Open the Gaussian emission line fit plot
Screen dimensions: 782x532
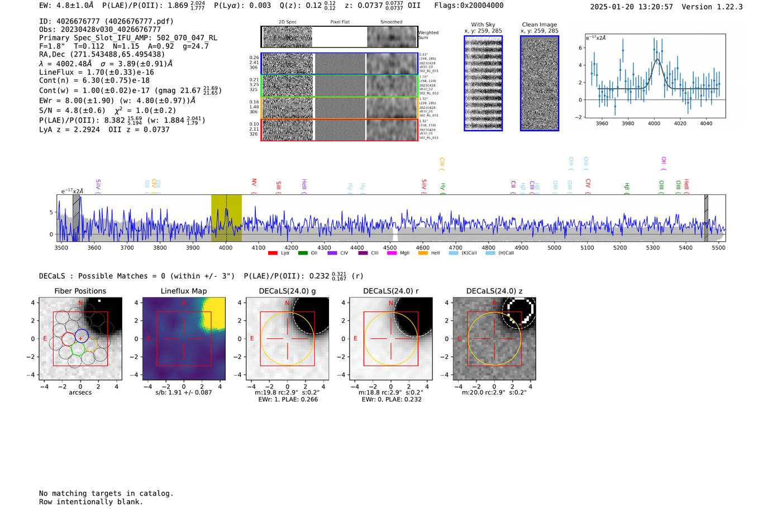pyautogui.click(x=656, y=76)
